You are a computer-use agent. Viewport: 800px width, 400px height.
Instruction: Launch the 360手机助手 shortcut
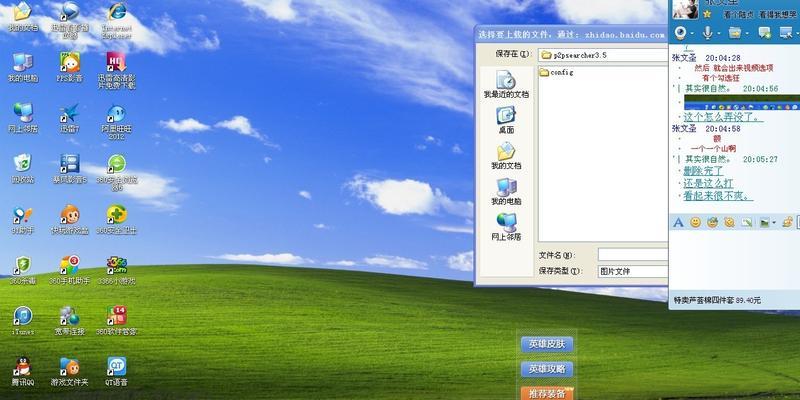point(69,270)
